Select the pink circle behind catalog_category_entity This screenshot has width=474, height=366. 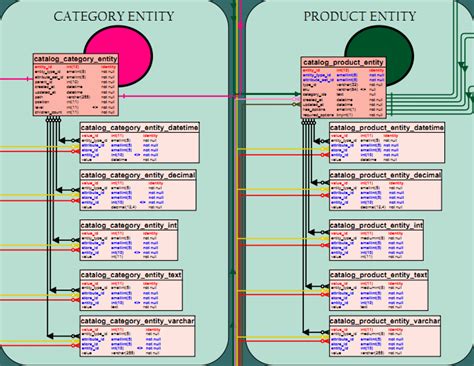point(119,55)
